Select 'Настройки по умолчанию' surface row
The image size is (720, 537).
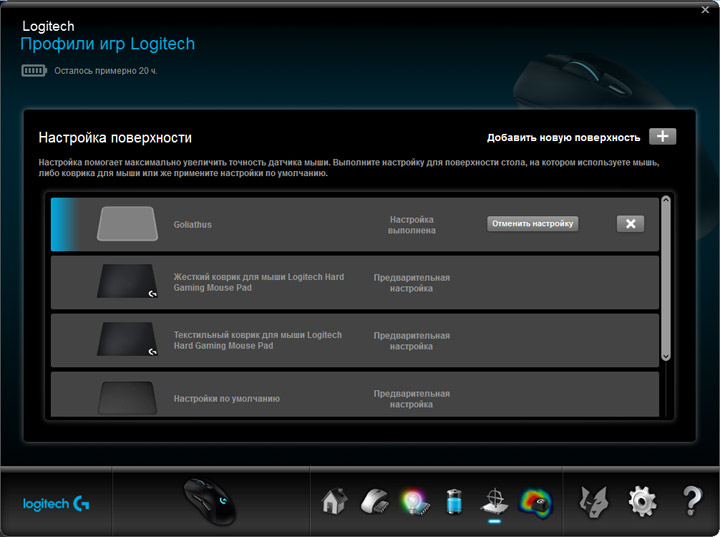click(354, 395)
